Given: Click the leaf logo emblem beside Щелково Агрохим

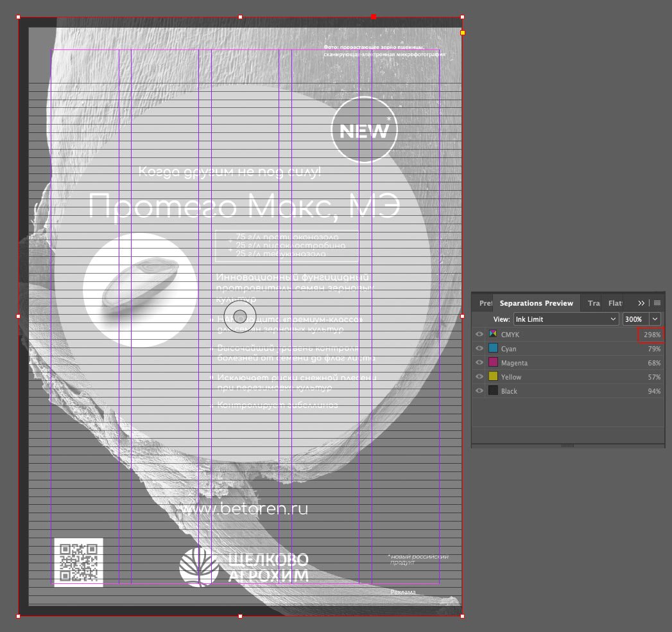Looking at the screenshot, I should 199,567.
